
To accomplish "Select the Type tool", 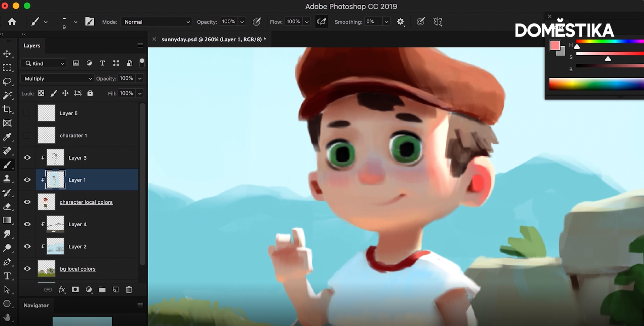I will point(7,276).
